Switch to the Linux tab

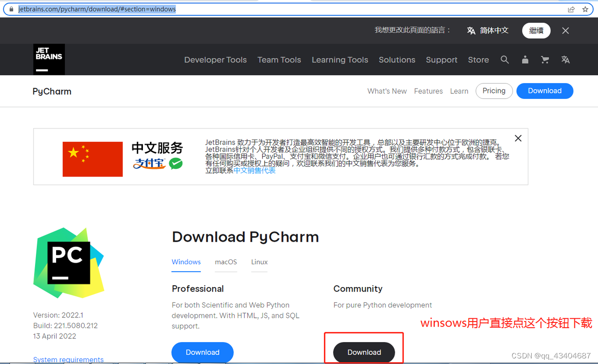259,262
